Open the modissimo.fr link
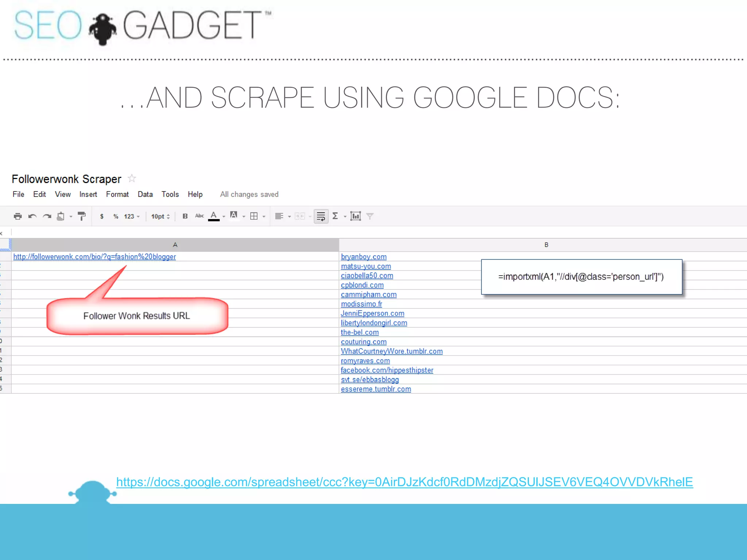 coord(361,304)
